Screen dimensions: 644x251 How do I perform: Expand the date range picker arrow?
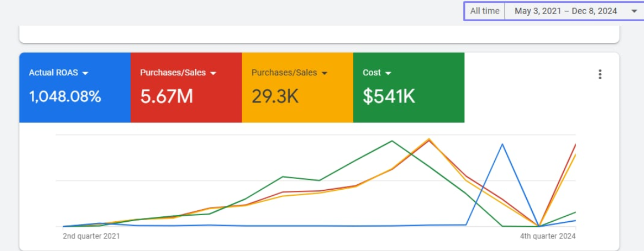[634, 11]
